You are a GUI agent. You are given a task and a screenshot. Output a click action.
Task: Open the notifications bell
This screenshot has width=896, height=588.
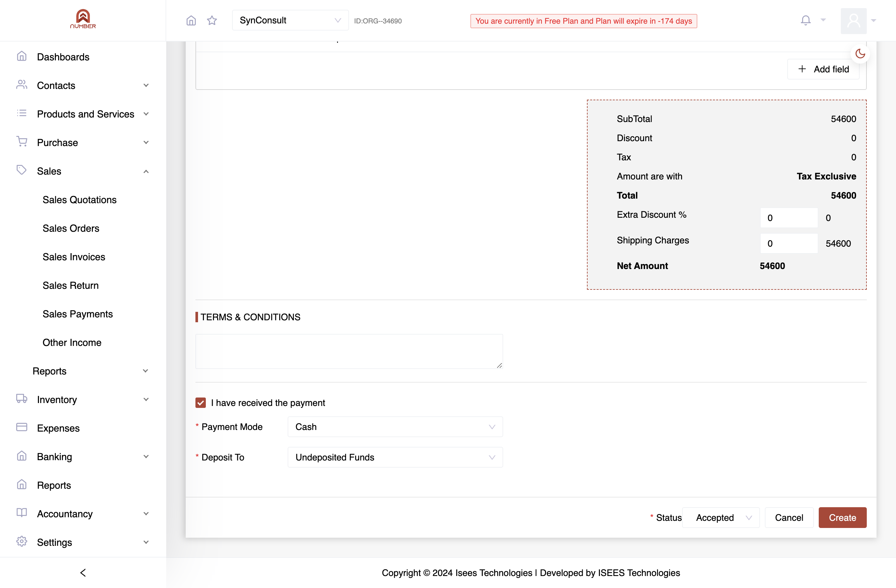pos(805,20)
